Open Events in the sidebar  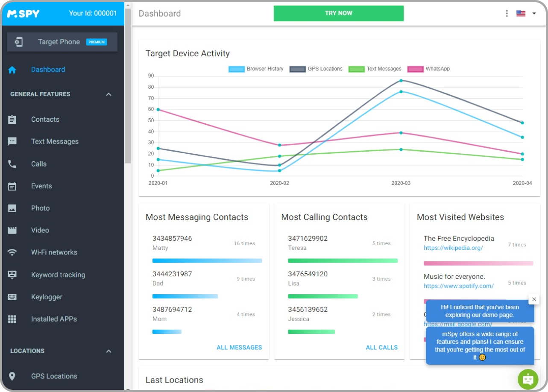coord(41,186)
